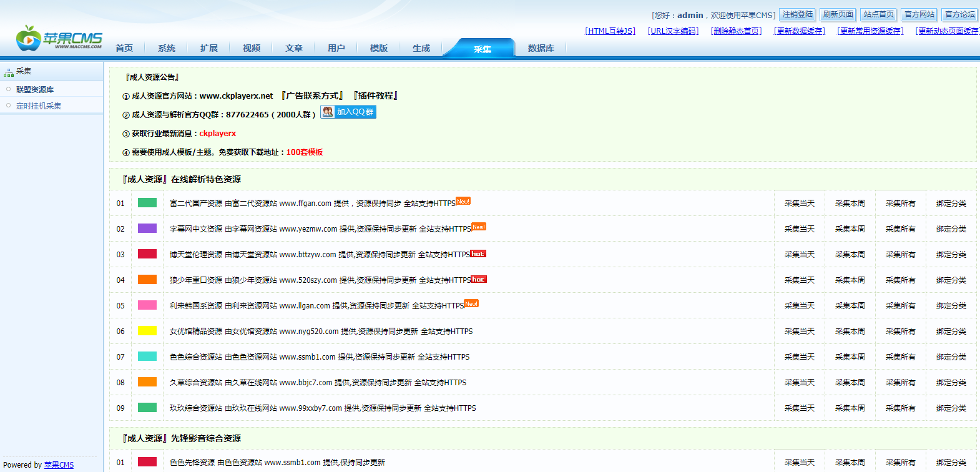Click the 删除静态首页 link
The height and width of the screenshot is (472, 980).
[x=736, y=31]
